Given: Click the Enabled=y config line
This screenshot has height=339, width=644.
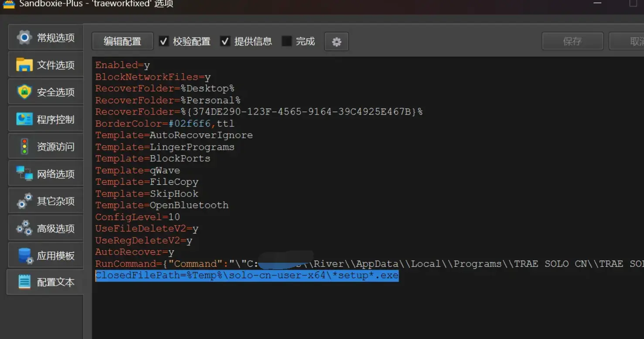Looking at the screenshot, I should pyautogui.click(x=123, y=65).
